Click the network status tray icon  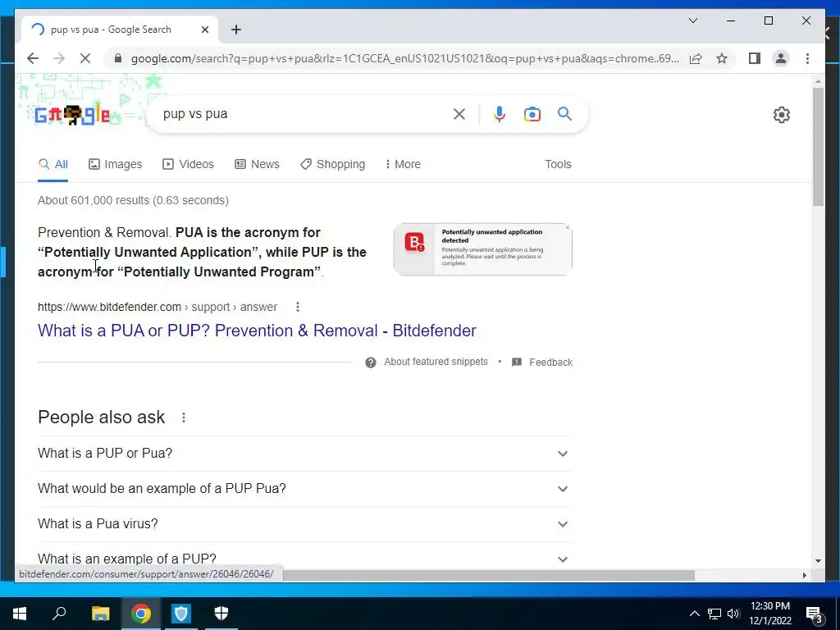tap(714, 614)
